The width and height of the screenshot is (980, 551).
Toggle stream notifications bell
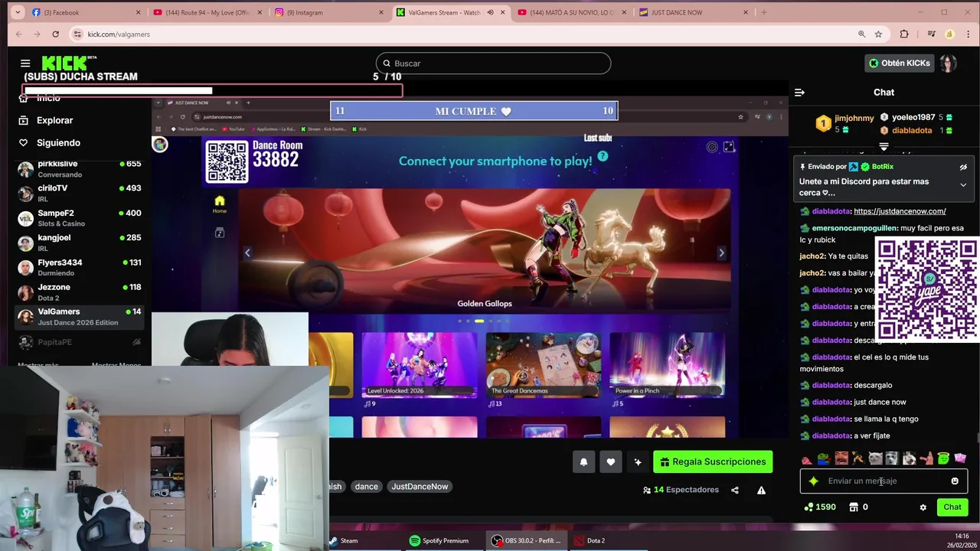point(583,462)
